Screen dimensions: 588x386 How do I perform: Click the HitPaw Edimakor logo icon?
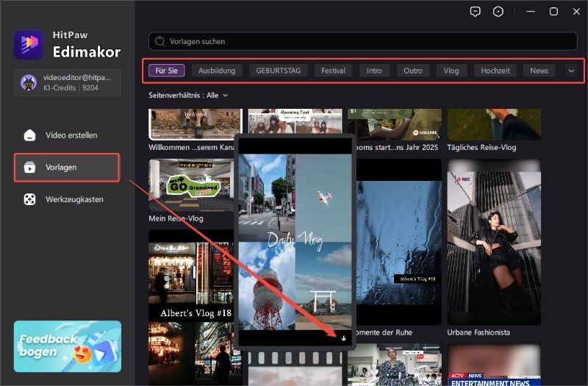(x=29, y=43)
